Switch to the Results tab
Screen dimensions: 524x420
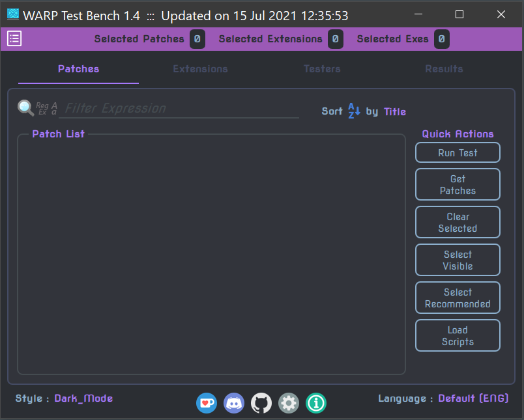(x=444, y=69)
